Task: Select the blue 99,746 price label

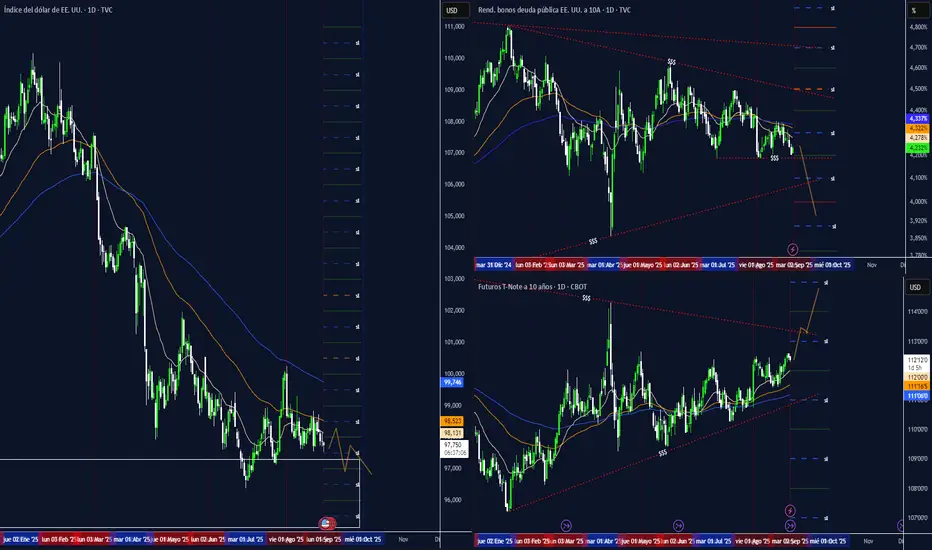Action: pyautogui.click(x=452, y=382)
